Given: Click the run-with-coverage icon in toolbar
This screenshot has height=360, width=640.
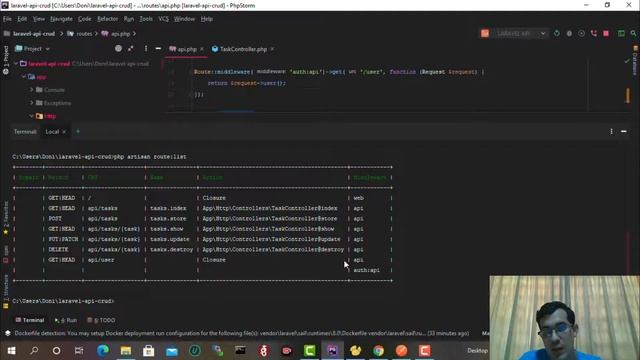Looking at the screenshot, I should click(581, 33).
